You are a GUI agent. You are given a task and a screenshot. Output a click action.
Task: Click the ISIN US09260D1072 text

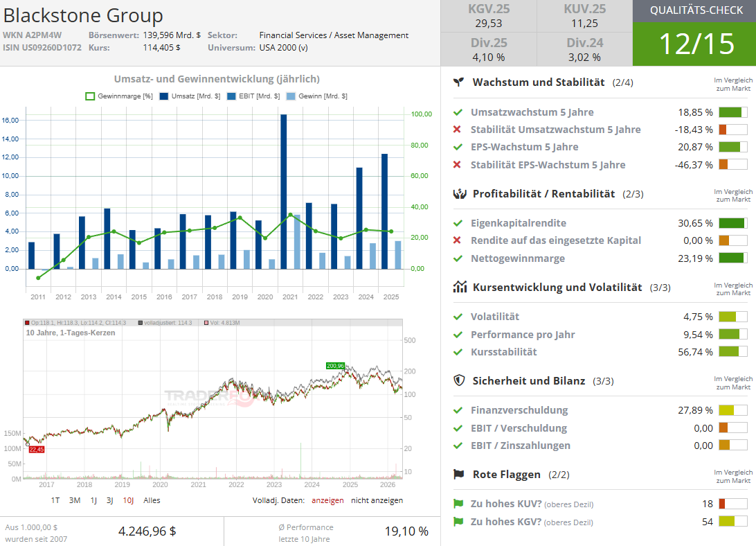coord(42,48)
